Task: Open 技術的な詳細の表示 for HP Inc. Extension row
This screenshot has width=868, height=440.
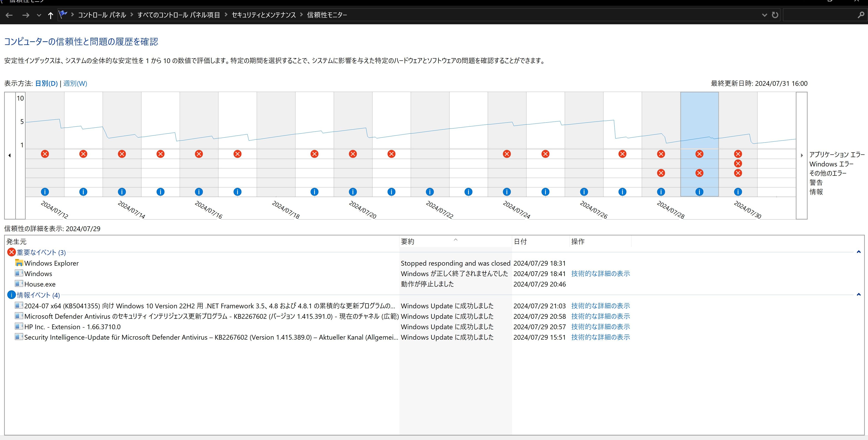Action: [x=600, y=327]
